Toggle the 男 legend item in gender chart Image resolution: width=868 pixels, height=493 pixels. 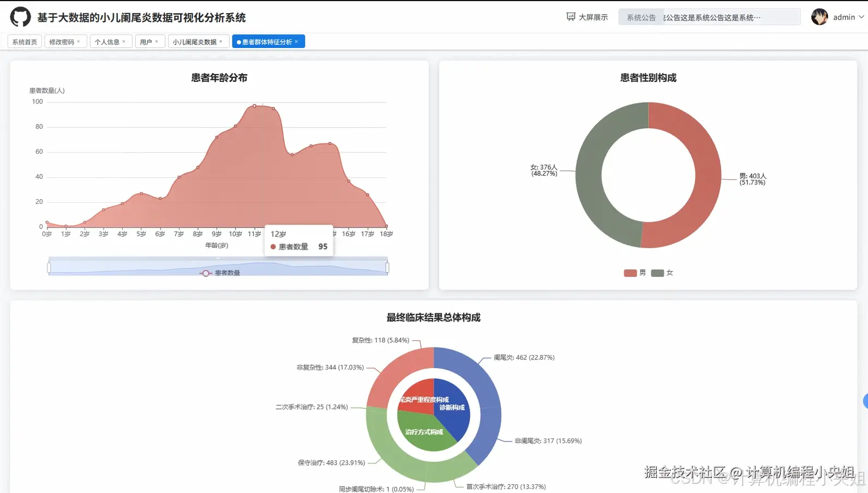coord(635,273)
